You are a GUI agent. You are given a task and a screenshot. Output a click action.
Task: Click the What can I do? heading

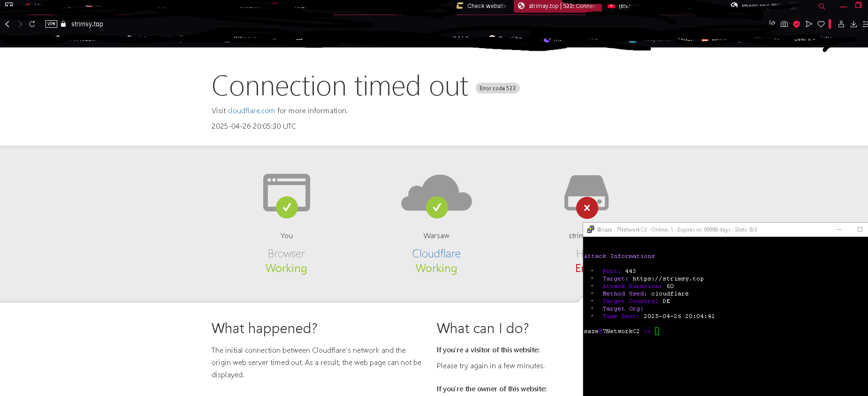pos(483,328)
